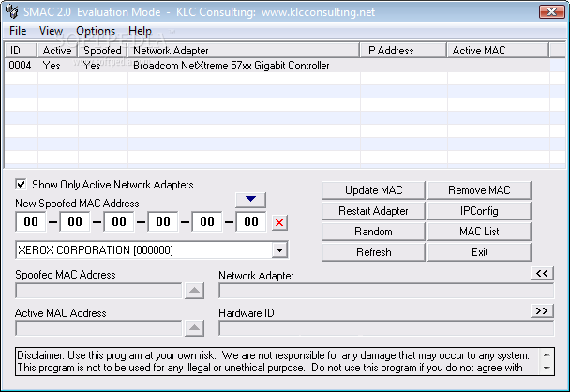Click the >> button near Hardware ID
570x392 pixels.
542,311
